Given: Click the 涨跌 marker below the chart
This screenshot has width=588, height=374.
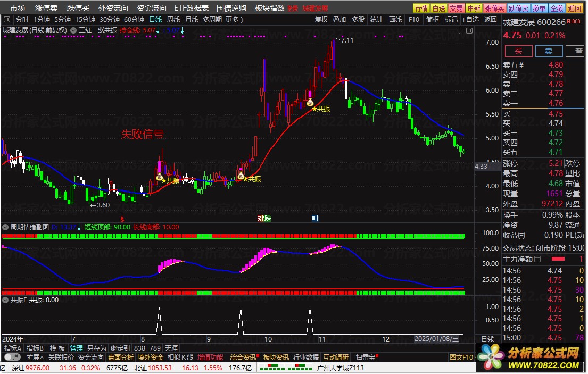Looking at the screenshot, I should pyautogui.click(x=264, y=219).
